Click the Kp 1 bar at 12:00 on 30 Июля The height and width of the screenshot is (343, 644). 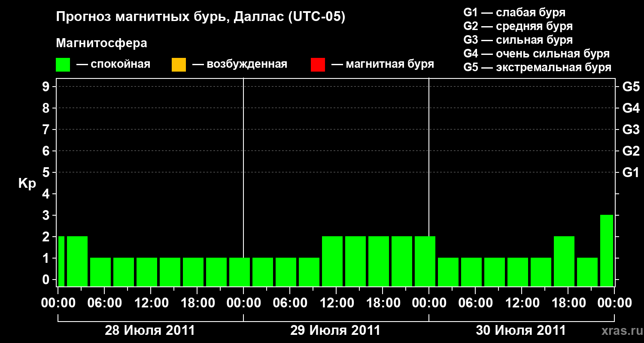(x=518, y=272)
